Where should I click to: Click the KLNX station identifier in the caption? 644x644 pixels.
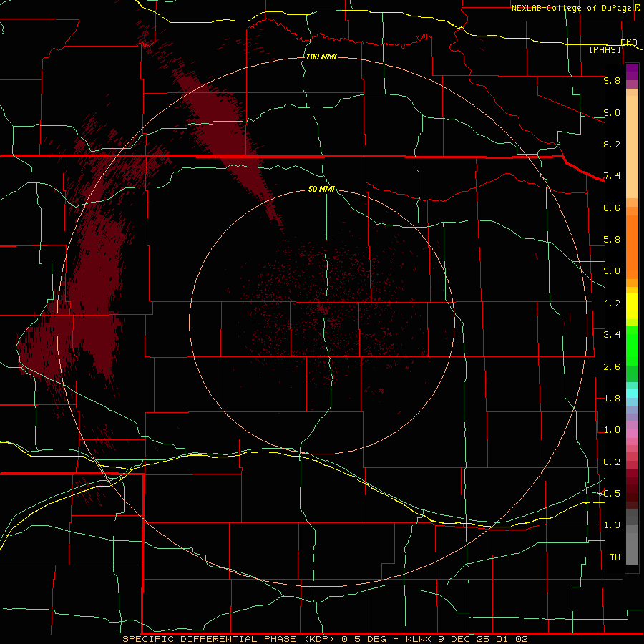(x=419, y=639)
